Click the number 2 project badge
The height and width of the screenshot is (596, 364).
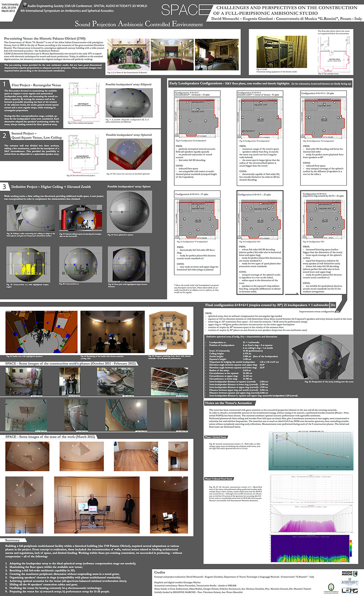click(x=4, y=135)
